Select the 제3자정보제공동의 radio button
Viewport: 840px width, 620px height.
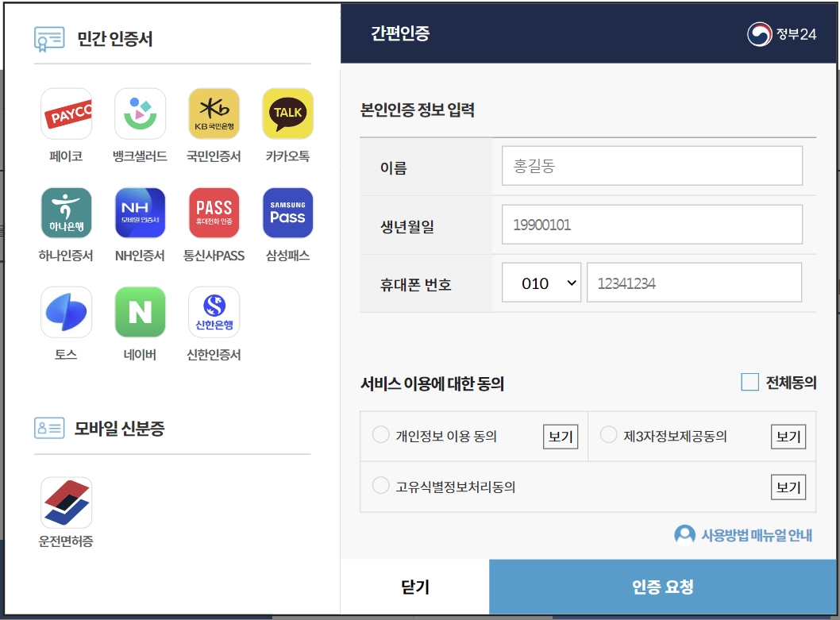coord(609,434)
